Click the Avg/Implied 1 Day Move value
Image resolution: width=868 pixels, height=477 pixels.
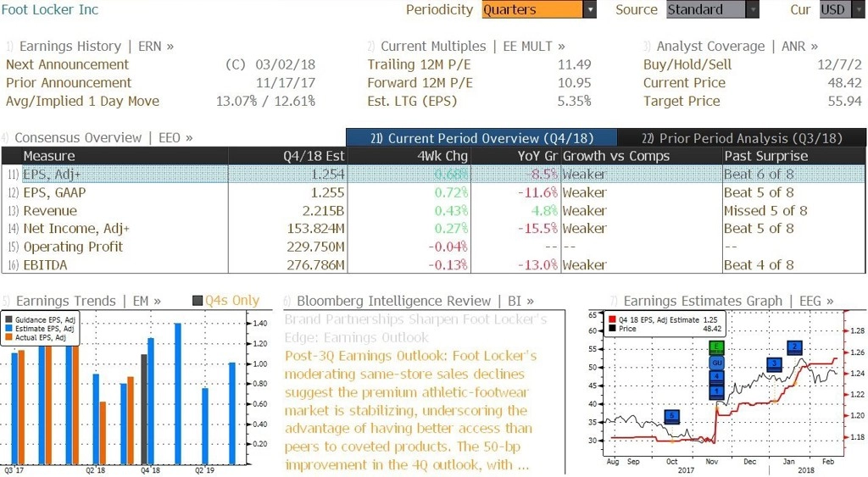point(265,102)
